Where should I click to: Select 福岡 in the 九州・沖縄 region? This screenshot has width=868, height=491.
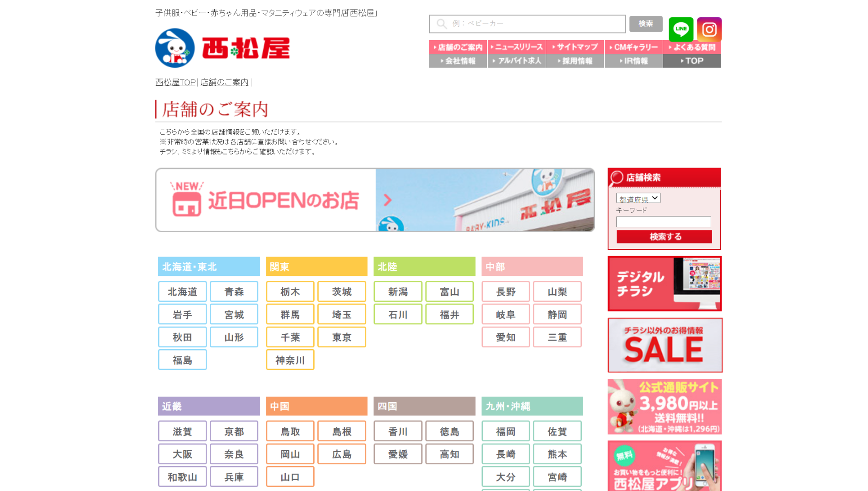[x=506, y=431]
